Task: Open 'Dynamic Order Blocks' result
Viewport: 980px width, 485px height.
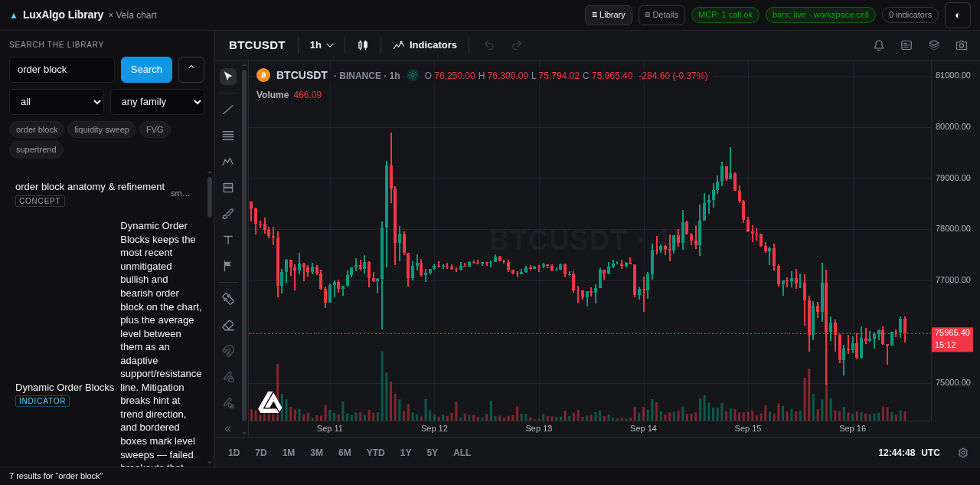Action: (64, 388)
